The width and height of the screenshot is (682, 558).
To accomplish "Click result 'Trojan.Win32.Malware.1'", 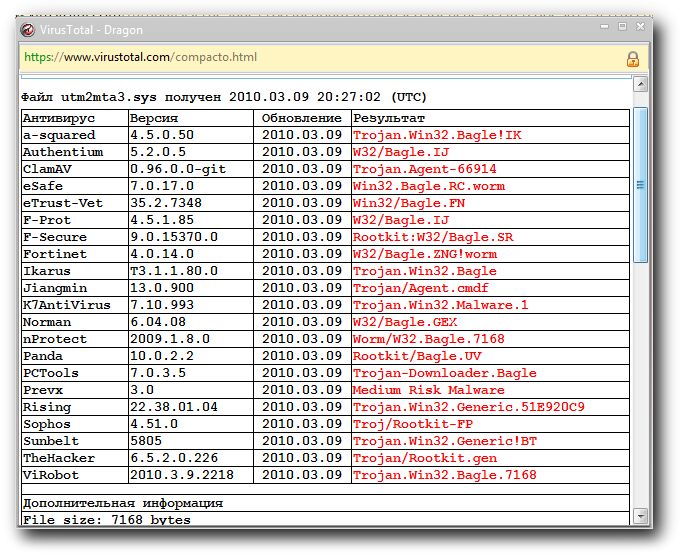I will coord(441,305).
